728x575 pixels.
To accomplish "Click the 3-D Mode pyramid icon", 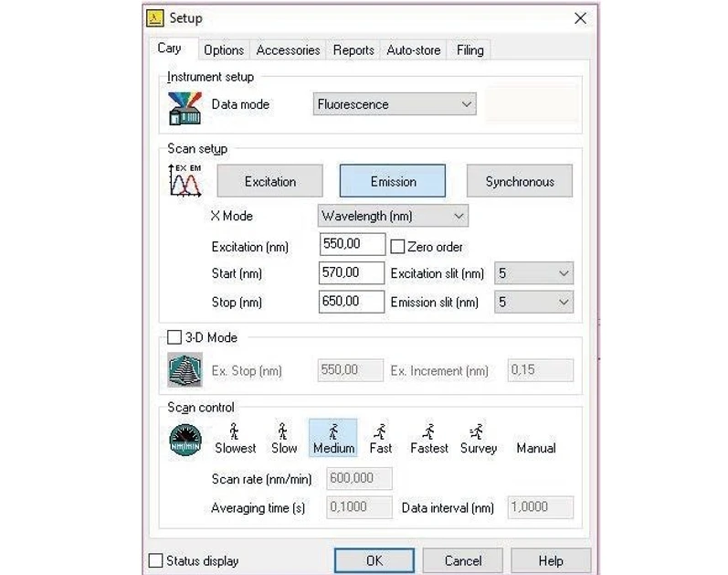I will [x=185, y=370].
